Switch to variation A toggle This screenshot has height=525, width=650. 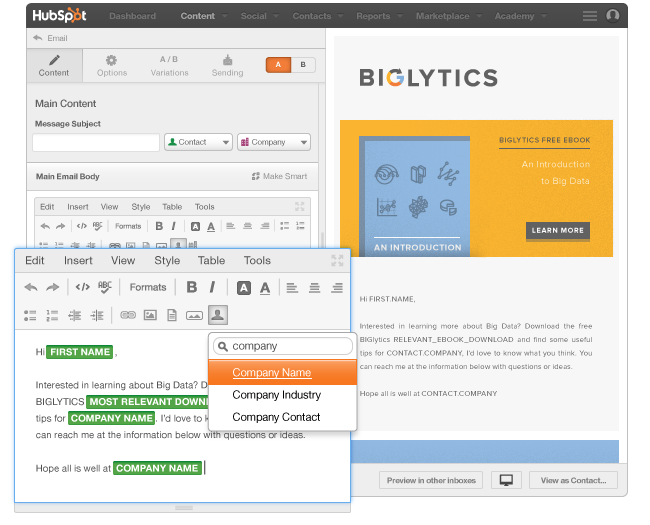click(x=278, y=65)
